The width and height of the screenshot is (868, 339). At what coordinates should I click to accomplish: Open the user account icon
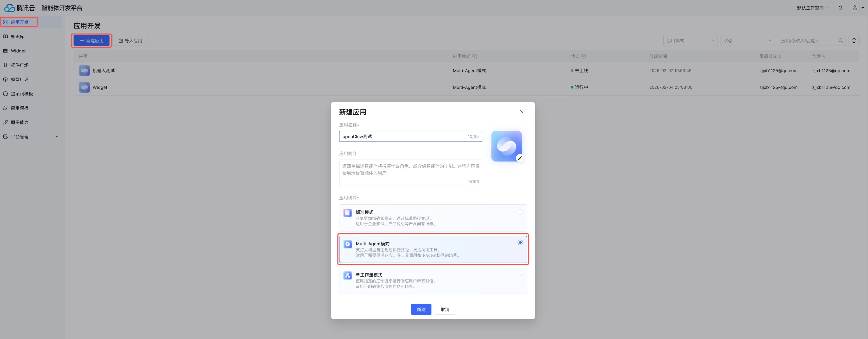point(854,8)
